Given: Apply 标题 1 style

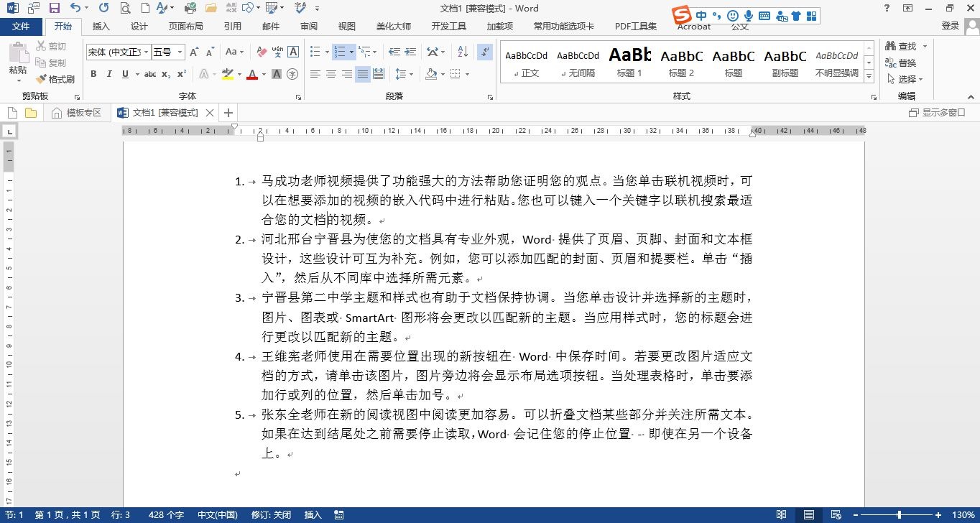Looking at the screenshot, I should [629, 63].
